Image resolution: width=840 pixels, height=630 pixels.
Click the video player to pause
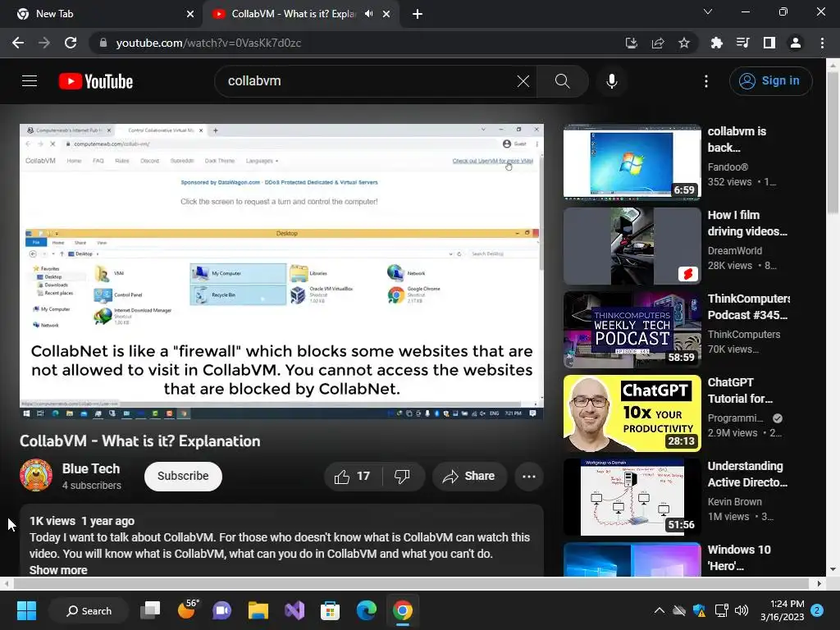[282, 271]
